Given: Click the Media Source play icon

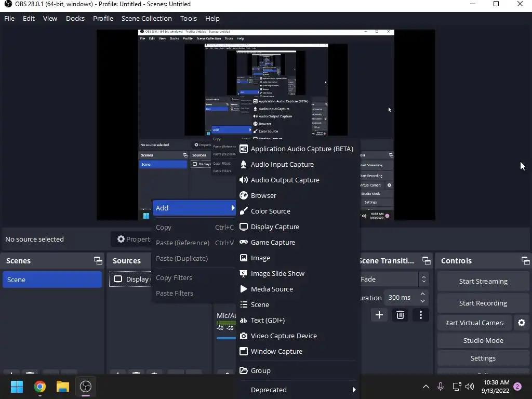Looking at the screenshot, I should click(243, 289).
